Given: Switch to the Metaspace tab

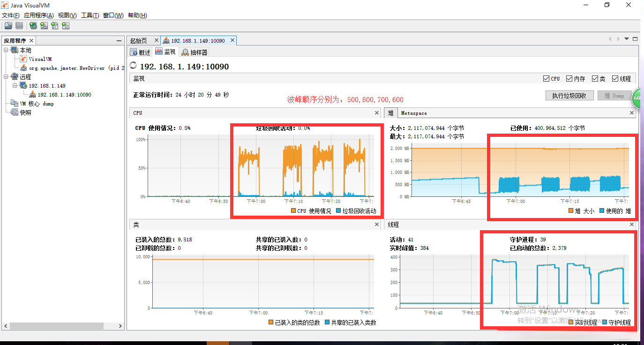Looking at the screenshot, I should 414,113.
